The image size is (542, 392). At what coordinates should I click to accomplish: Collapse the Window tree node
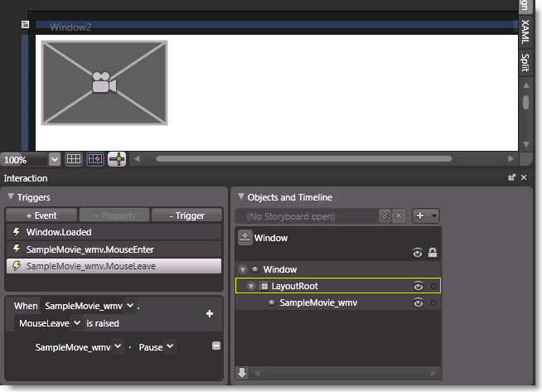[x=243, y=269]
